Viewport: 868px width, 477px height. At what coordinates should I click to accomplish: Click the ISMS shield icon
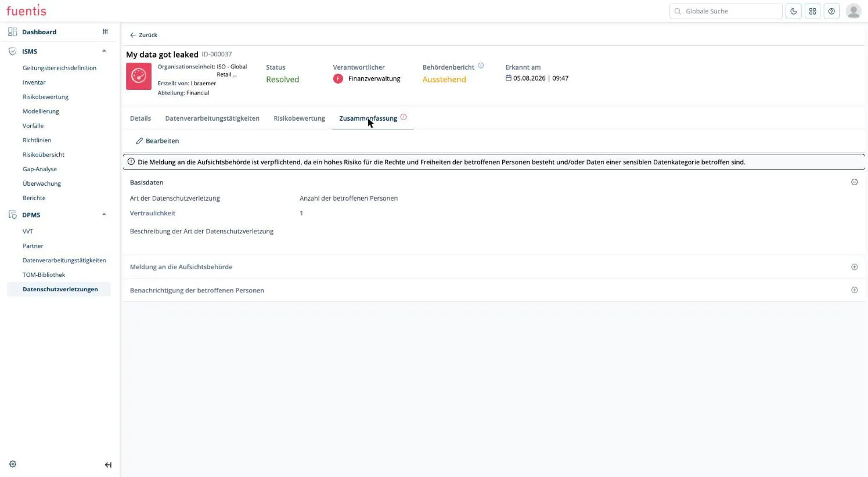point(12,52)
